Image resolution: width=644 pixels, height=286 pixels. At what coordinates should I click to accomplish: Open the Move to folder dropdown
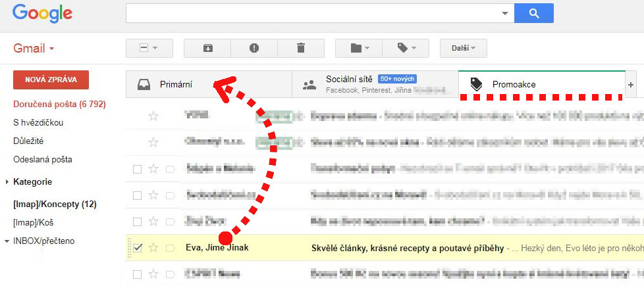(x=359, y=49)
